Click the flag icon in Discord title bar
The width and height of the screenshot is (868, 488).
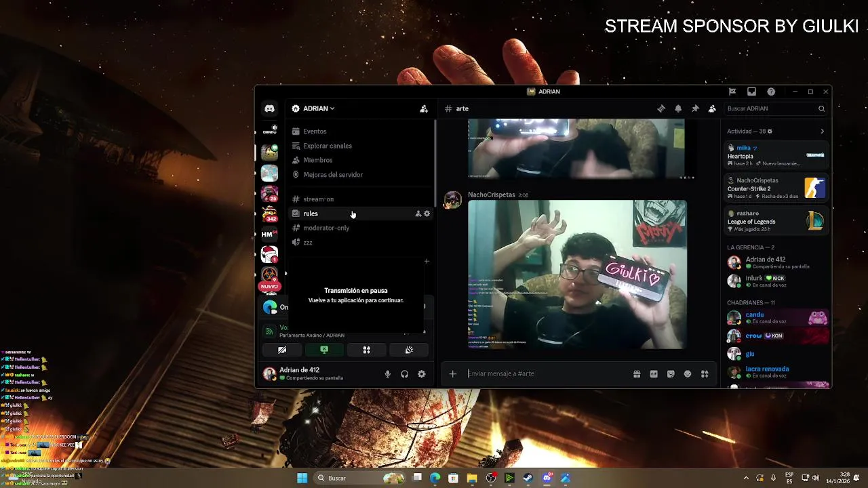732,91
